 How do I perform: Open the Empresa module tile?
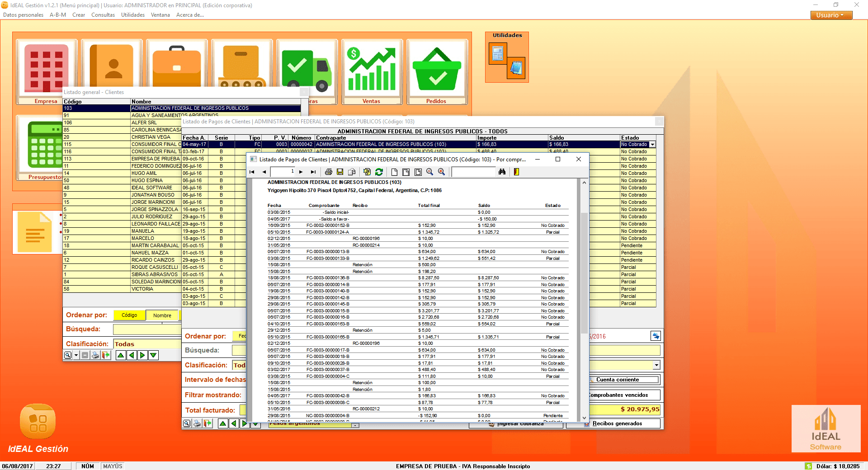pyautogui.click(x=47, y=72)
